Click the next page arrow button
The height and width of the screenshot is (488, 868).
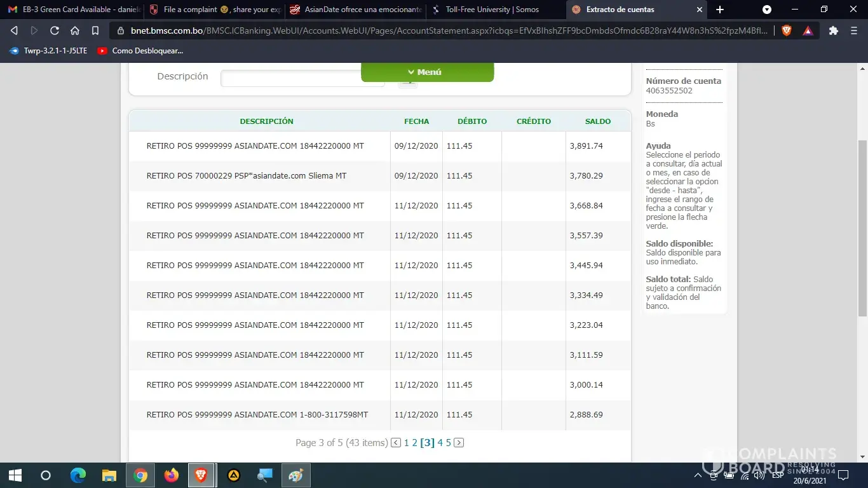tap(459, 443)
